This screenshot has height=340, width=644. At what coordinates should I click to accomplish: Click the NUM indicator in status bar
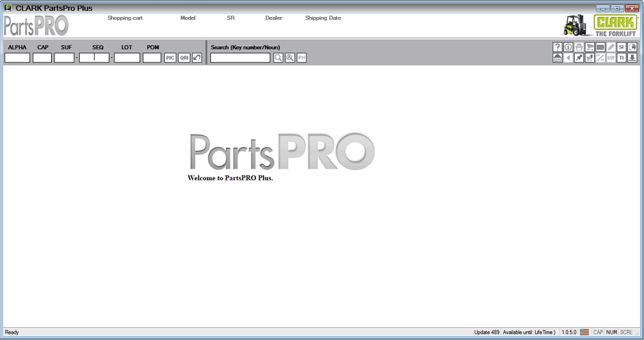point(611,333)
